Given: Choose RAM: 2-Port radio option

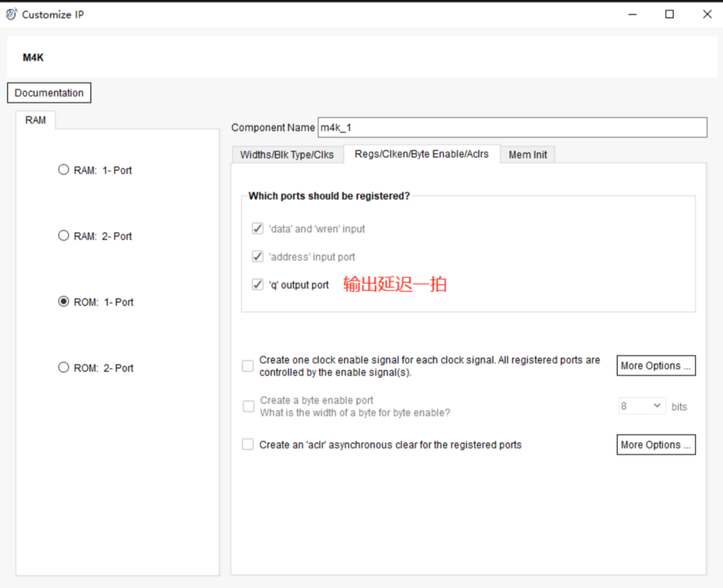Looking at the screenshot, I should click(63, 236).
